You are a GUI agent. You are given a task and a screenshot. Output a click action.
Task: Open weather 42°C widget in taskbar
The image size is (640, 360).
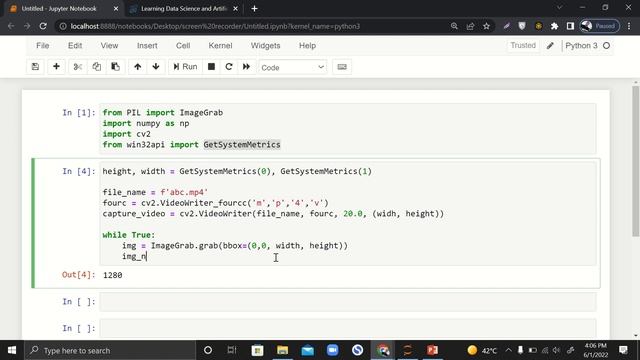(482, 350)
